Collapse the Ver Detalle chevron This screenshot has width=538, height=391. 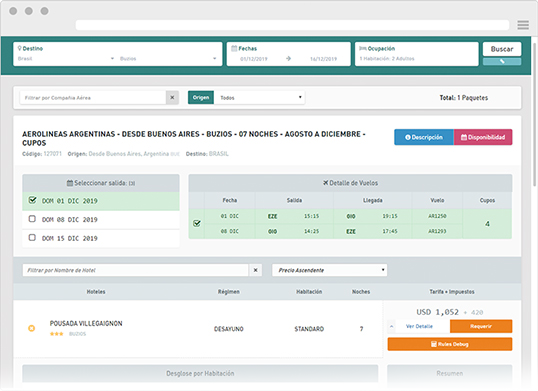[391, 327]
